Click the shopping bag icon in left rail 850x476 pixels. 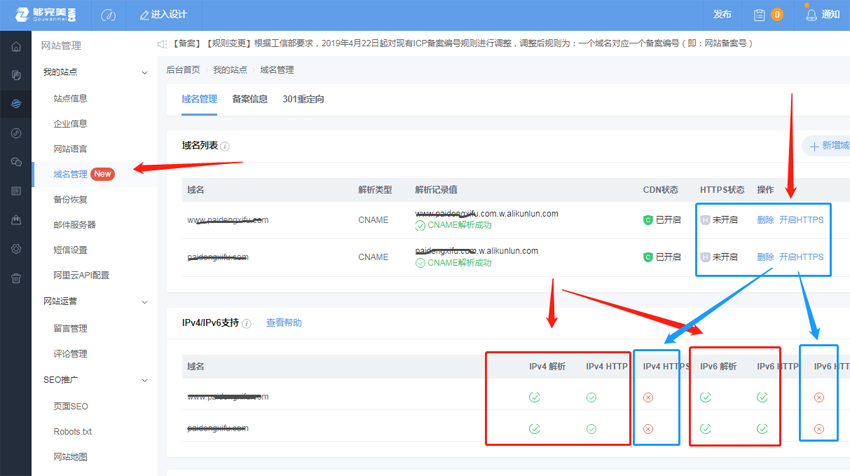[x=16, y=220]
